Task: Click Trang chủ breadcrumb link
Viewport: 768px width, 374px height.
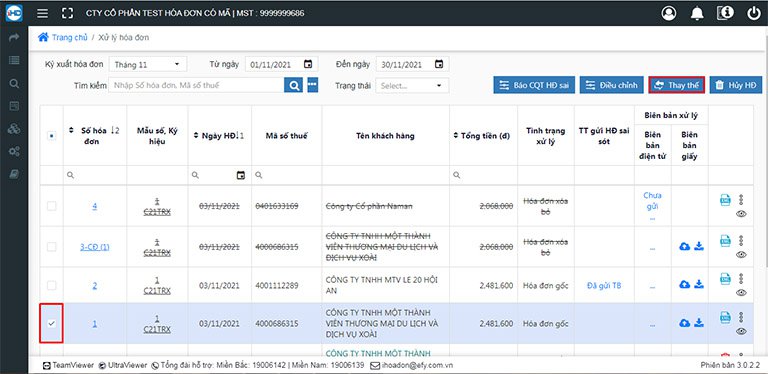Action: click(x=70, y=37)
